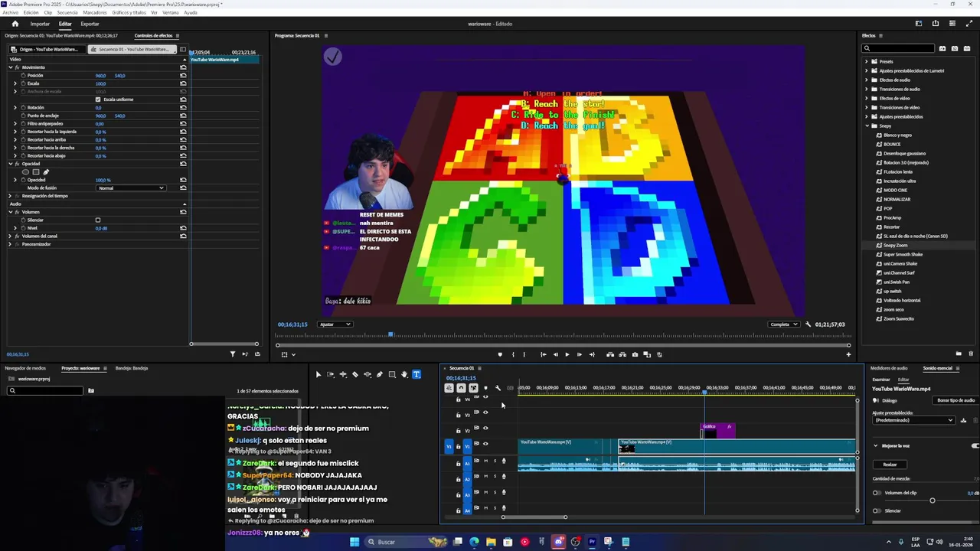Toggle Volumen del clip switch
This screenshot has height=551, width=980.
tap(877, 493)
